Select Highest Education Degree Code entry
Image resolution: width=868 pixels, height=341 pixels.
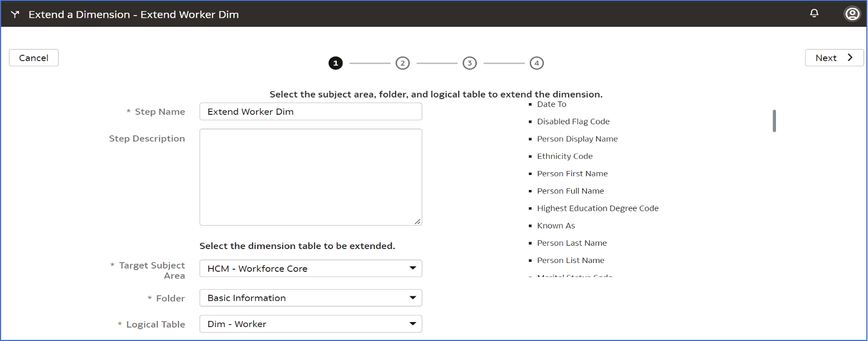(x=597, y=208)
